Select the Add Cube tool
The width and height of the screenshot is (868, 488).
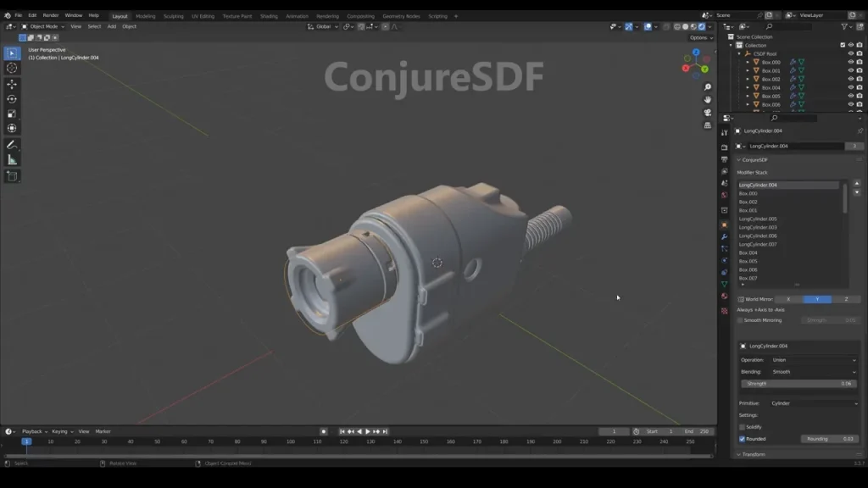point(12,176)
